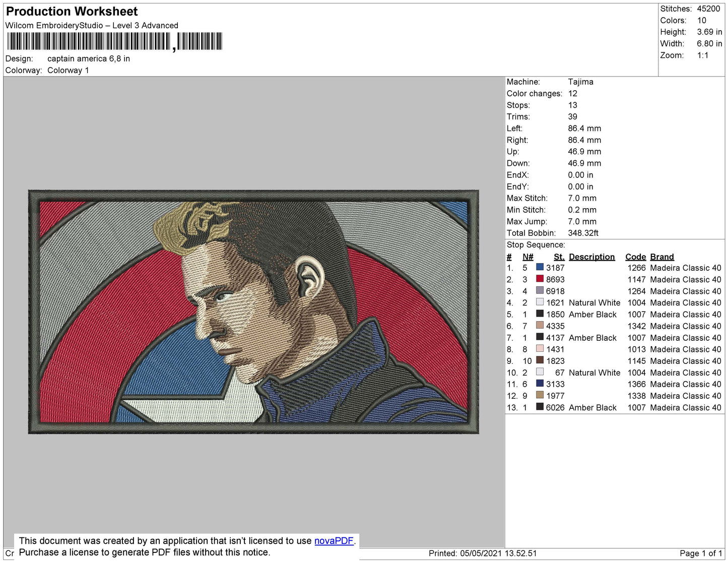Click the Width value 6.80 in
728x563 pixels.
pyautogui.click(x=709, y=44)
